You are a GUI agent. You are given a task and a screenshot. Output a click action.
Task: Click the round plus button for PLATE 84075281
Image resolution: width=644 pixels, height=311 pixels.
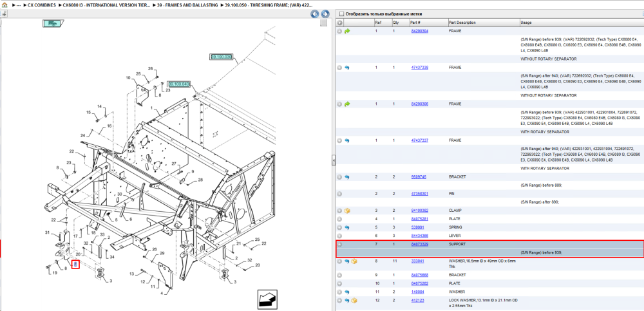(339, 219)
